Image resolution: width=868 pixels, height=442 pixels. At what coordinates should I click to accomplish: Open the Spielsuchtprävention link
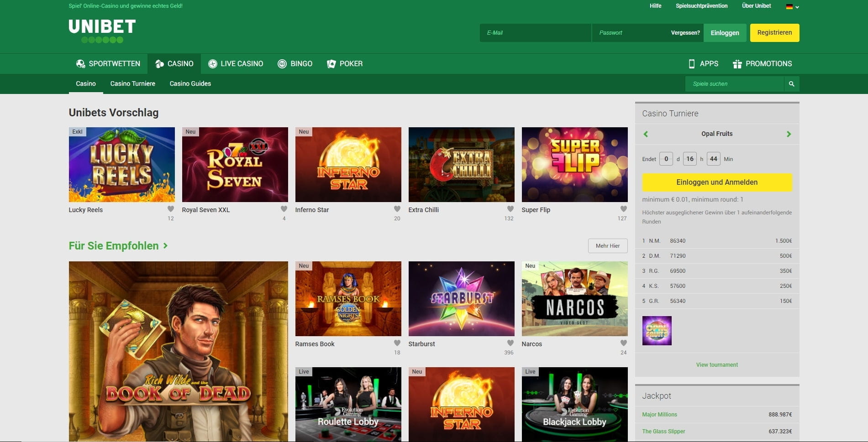tap(702, 6)
